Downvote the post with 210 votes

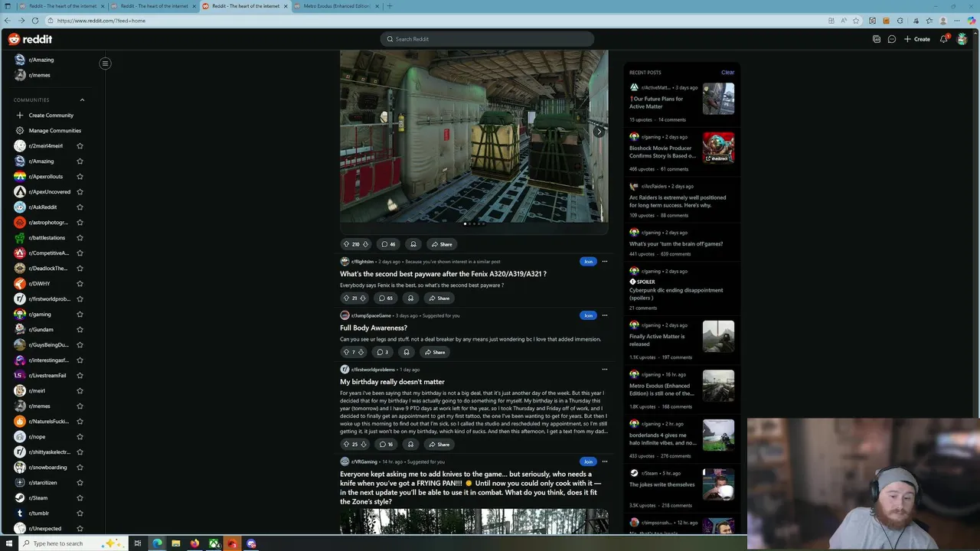(365, 244)
